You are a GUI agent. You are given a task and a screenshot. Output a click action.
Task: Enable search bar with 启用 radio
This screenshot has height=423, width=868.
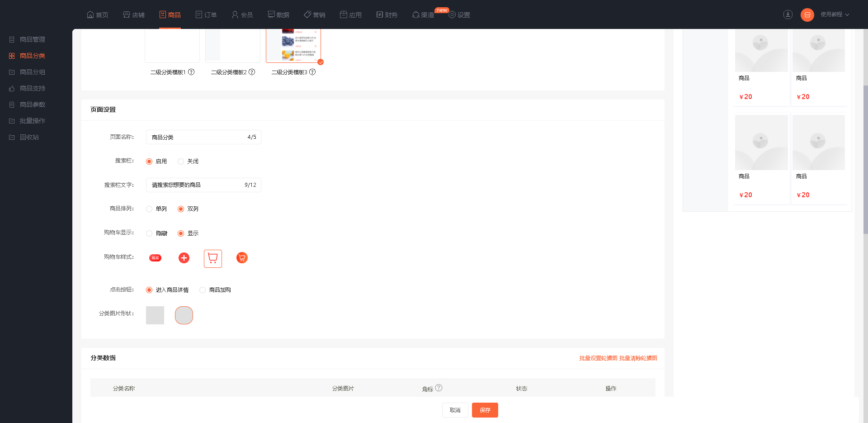[149, 162]
